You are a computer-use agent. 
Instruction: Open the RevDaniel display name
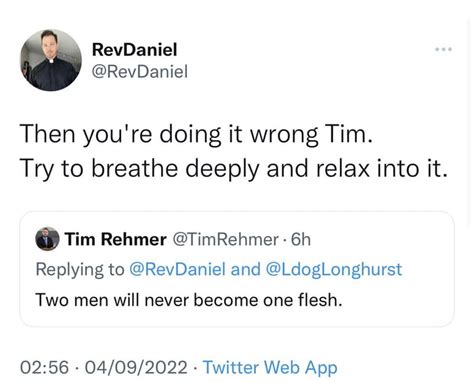pos(134,50)
